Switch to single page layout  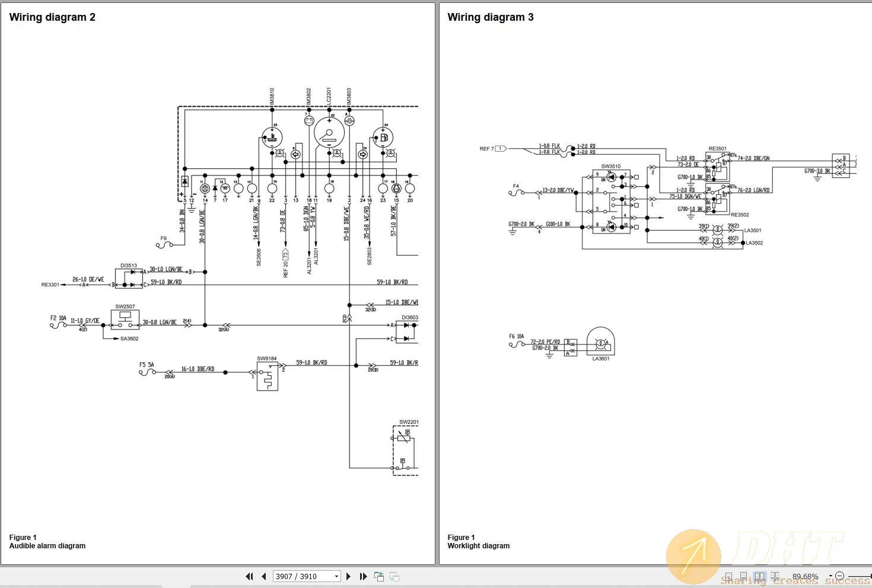(x=729, y=576)
